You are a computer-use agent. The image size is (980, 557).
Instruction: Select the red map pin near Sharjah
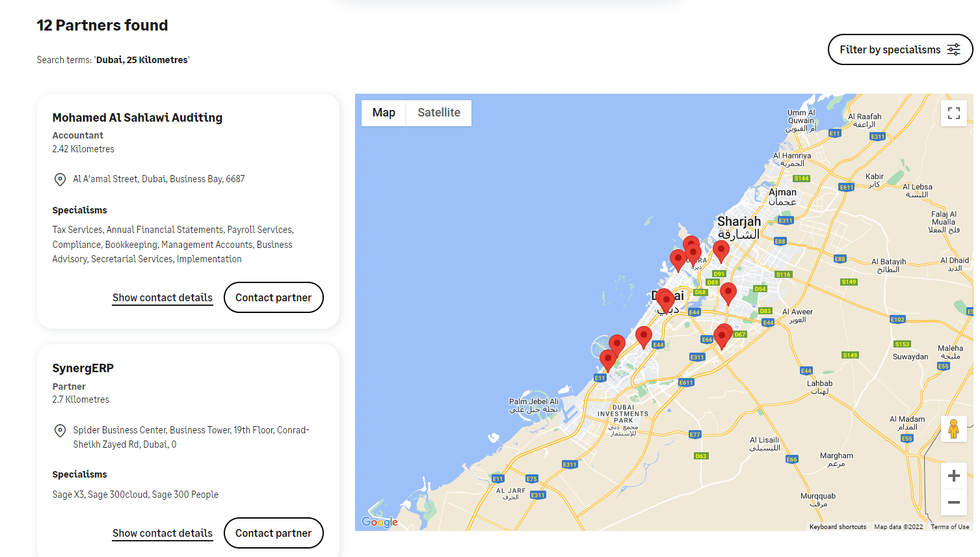[721, 250]
